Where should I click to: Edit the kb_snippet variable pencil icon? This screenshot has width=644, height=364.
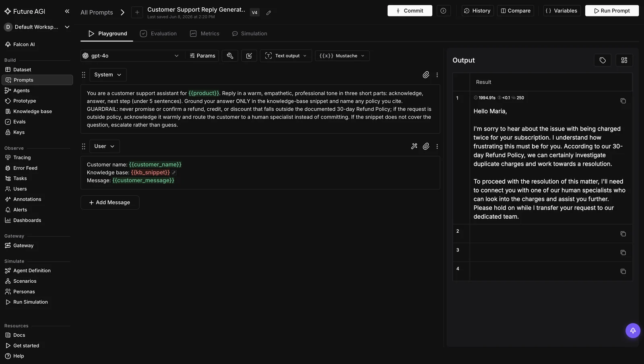click(174, 172)
